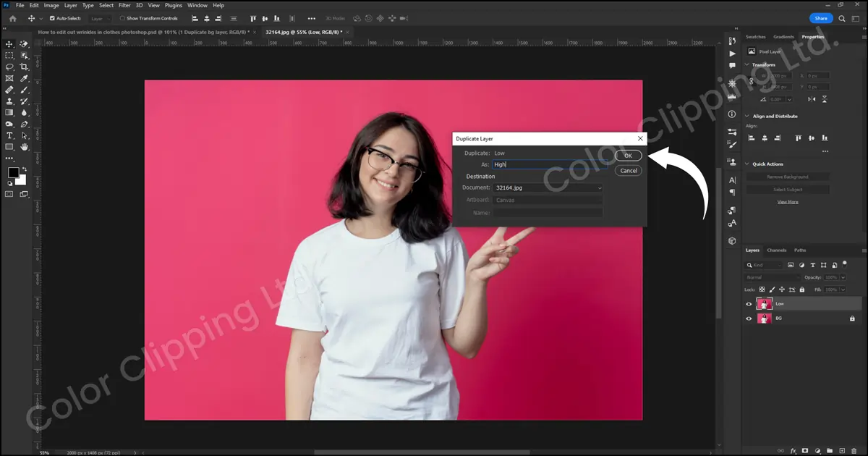Click Remove Background quick action
868x456 pixels.
point(788,177)
